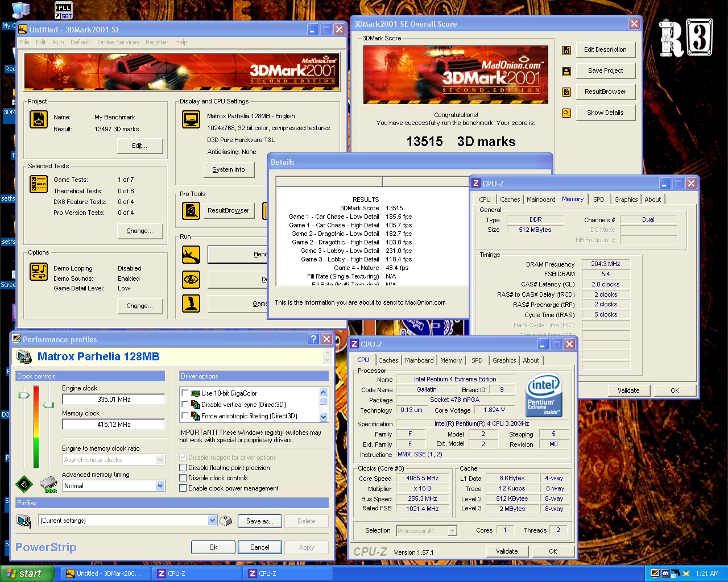This screenshot has width=728, height=582.
Task: Open CPU-Z Processor #1 selection dropdown
Action: (x=452, y=531)
